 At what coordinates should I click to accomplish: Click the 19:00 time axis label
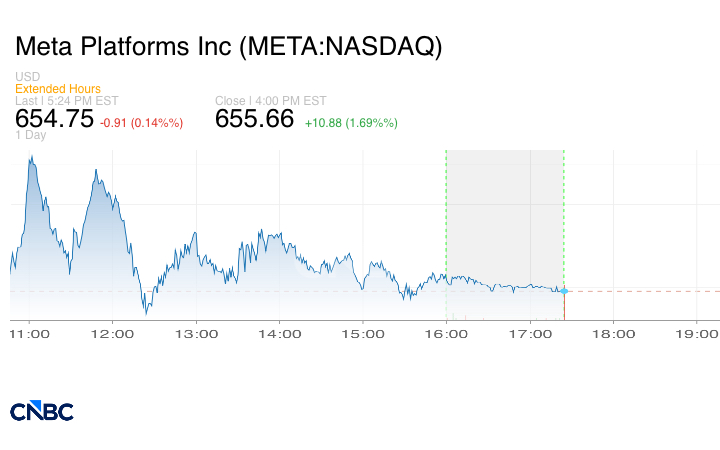click(x=696, y=334)
